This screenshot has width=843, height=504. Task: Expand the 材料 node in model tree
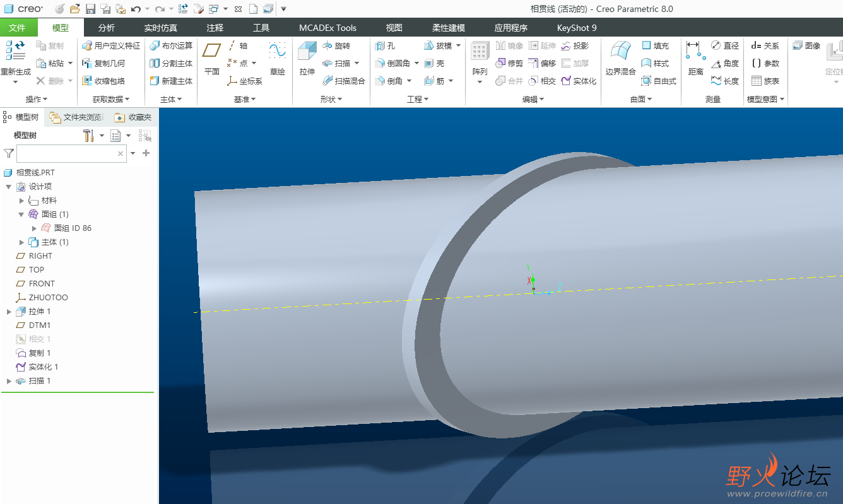[21, 201]
